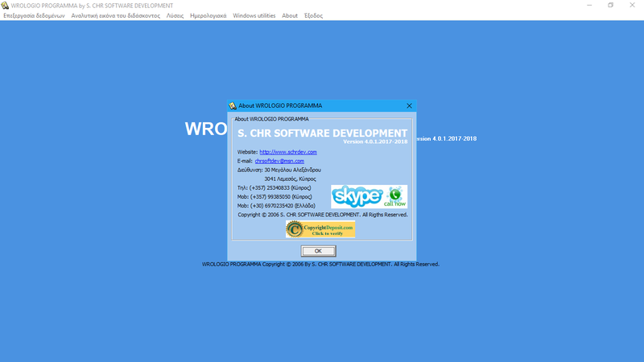Image resolution: width=644 pixels, height=362 pixels.
Task: Close the main WROLOGIO PROGRAMMA window
Action: tap(632, 6)
